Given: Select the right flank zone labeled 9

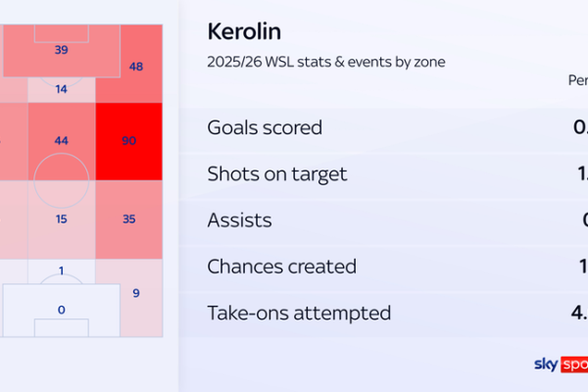Looking at the screenshot, I should (136, 298).
